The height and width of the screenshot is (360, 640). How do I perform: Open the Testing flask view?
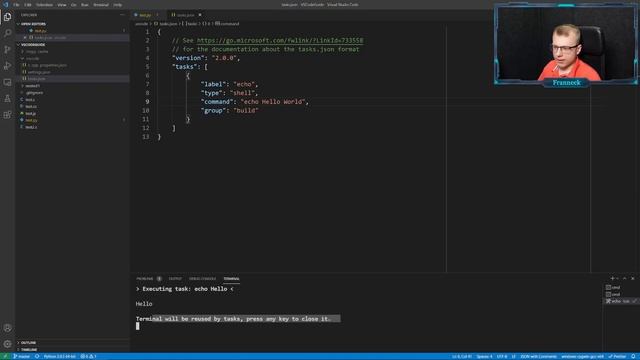coord(7,98)
